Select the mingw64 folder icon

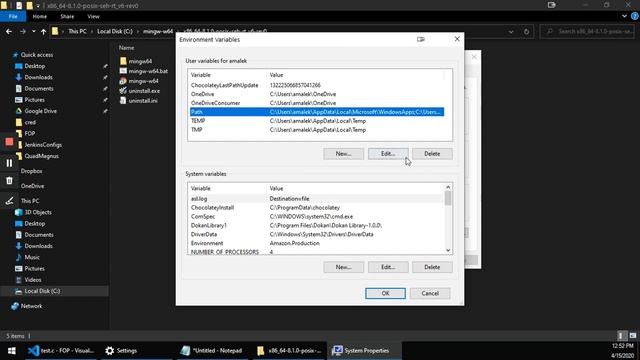click(123, 61)
